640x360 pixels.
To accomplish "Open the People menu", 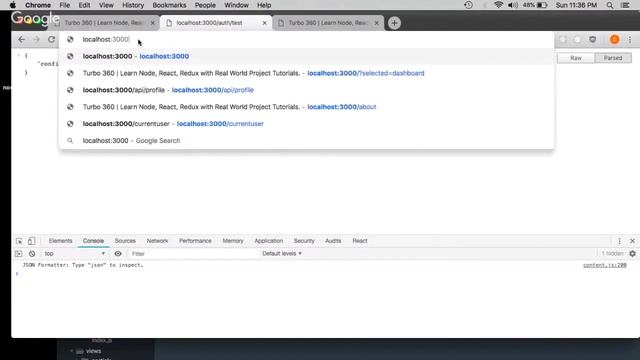I will [x=205, y=5].
